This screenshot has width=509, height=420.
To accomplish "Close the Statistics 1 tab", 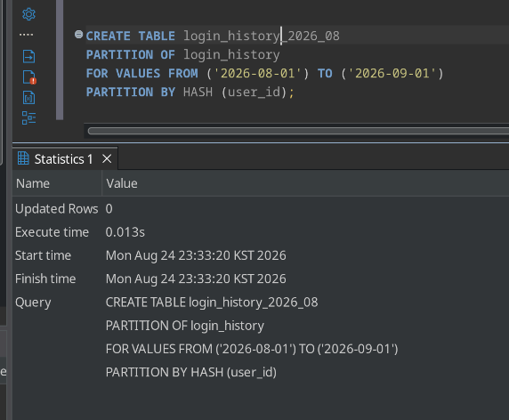I will pyautogui.click(x=107, y=158).
